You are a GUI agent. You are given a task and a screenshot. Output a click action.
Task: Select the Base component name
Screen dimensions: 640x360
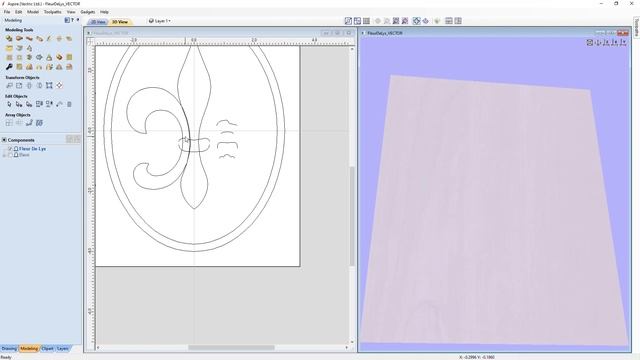[24, 155]
